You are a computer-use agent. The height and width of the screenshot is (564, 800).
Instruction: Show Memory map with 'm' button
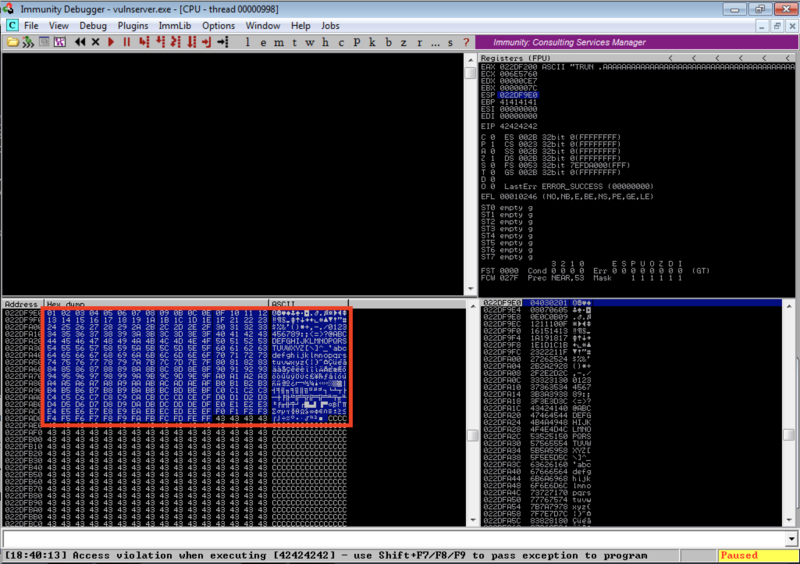pyautogui.click(x=279, y=42)
